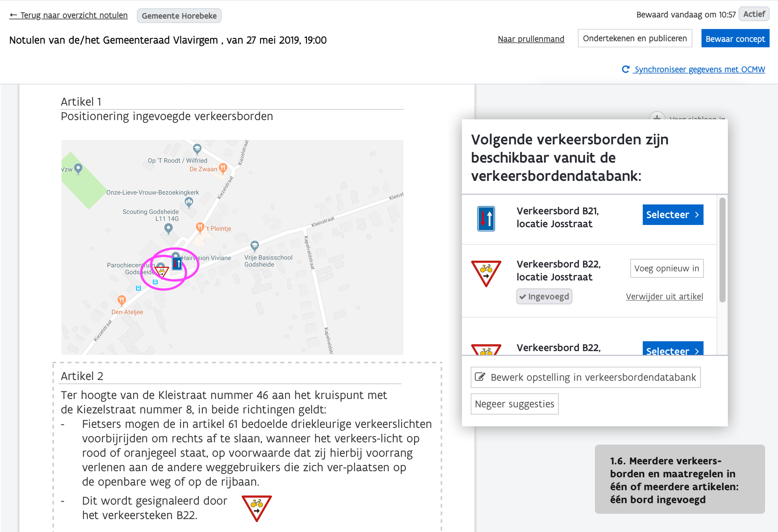
Task: Click the 't Pleintje restaurant pin on map
Action: 200,228
